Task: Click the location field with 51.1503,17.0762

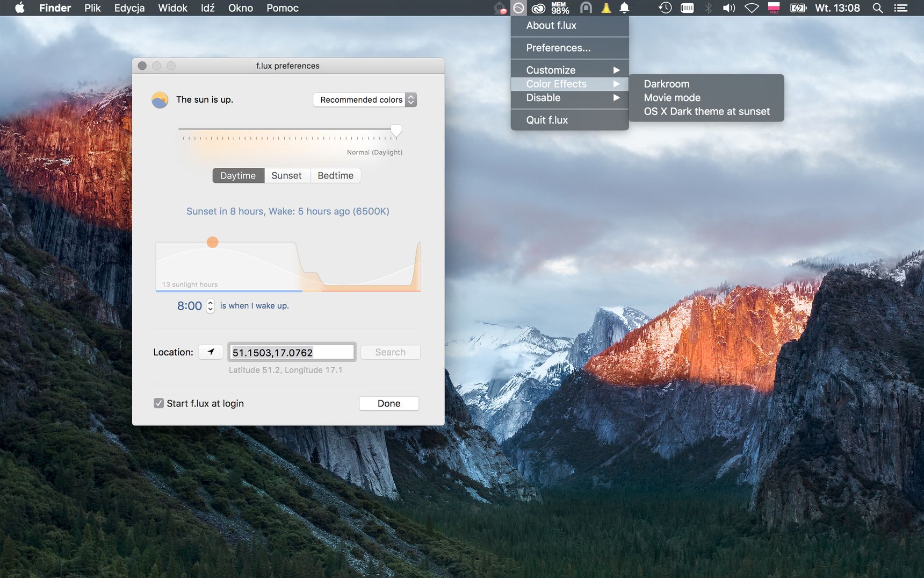Action: tap(292, 352)
